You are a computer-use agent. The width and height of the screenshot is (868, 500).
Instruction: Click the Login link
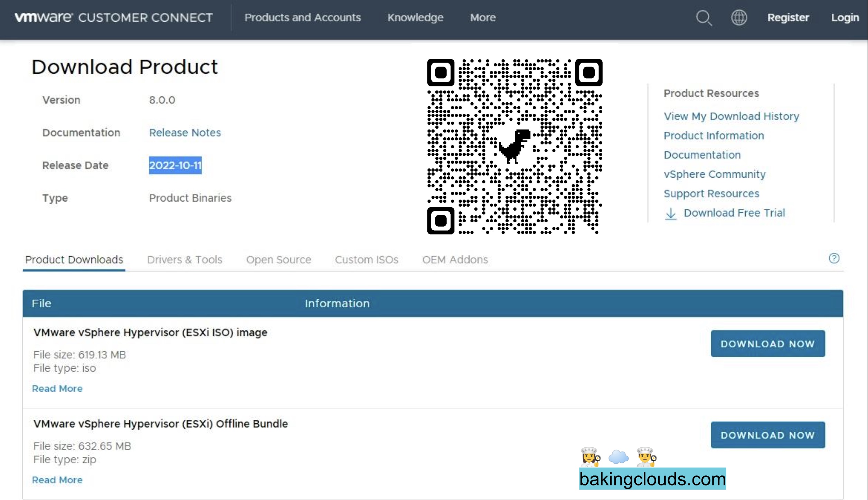point(845,17)
